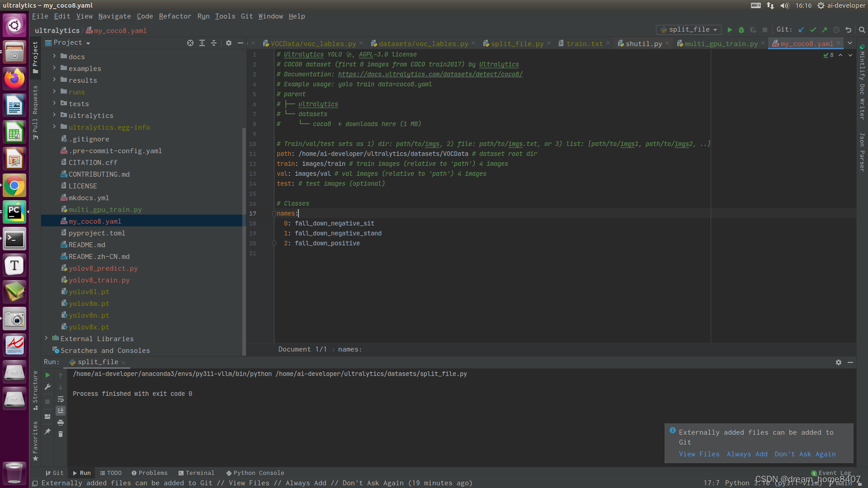Clear all Run console output with trash icon
This screenshot has width=868, height=488.
click(61, 434)
